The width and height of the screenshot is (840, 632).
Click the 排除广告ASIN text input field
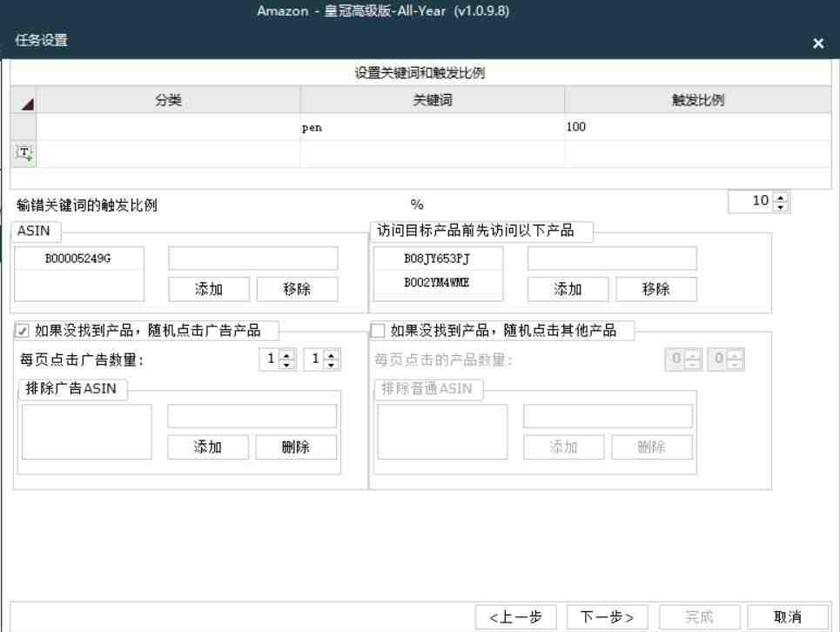(x=252, y=416)
